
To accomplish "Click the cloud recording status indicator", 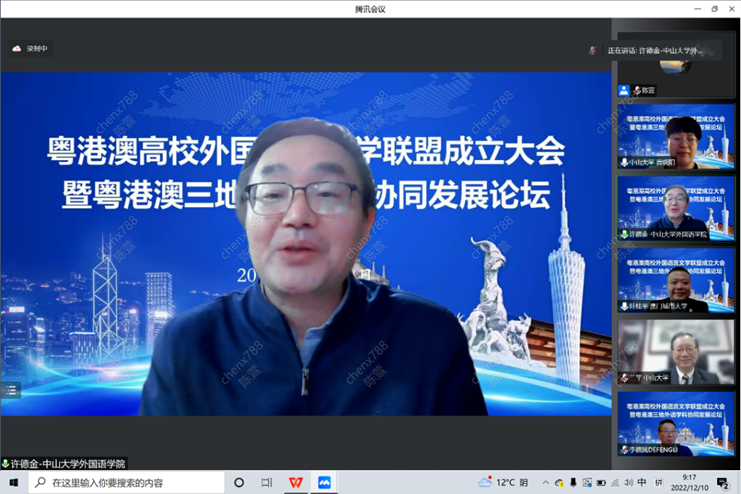I will (29, 48).
